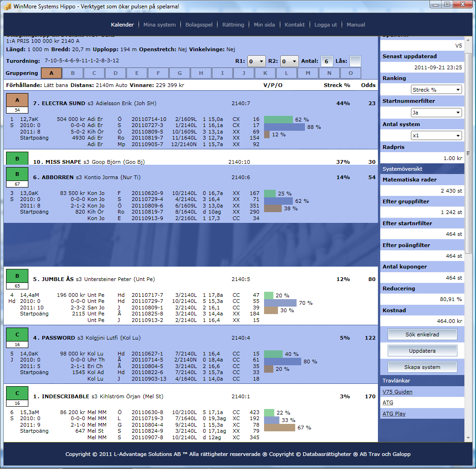Select grouping tab A
This screenshot has height=469, width=476.
click(x=51, y=73)
